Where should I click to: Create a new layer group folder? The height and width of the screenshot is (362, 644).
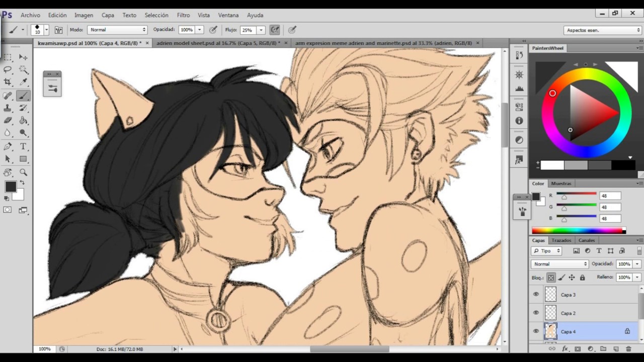[603, 348]
